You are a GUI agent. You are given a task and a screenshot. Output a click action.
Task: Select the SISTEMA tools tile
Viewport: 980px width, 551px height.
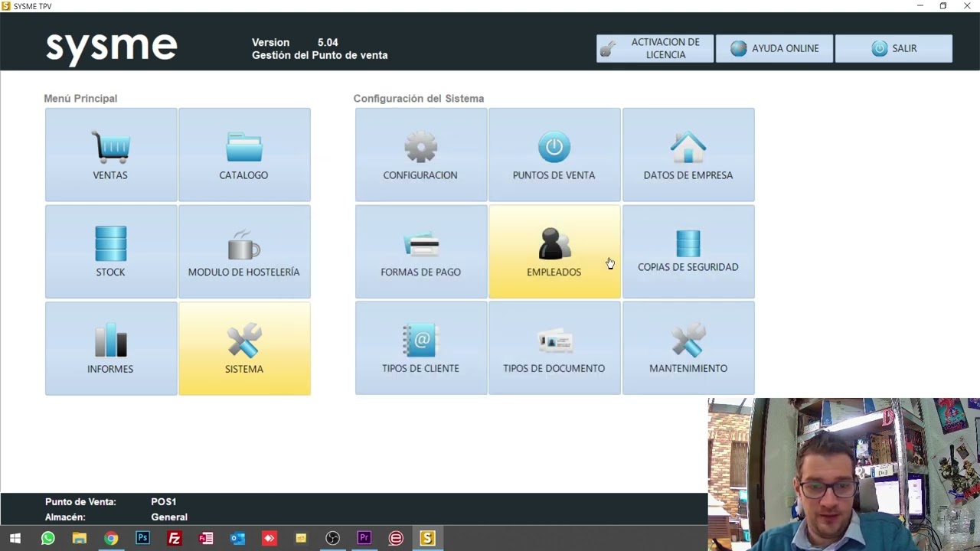point(244,348)
